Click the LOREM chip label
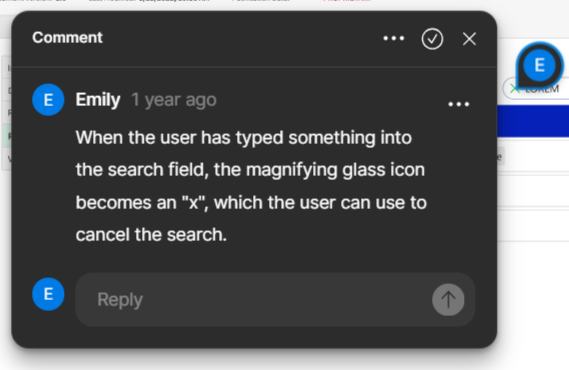The image size is (569, 370). (542, 89)
